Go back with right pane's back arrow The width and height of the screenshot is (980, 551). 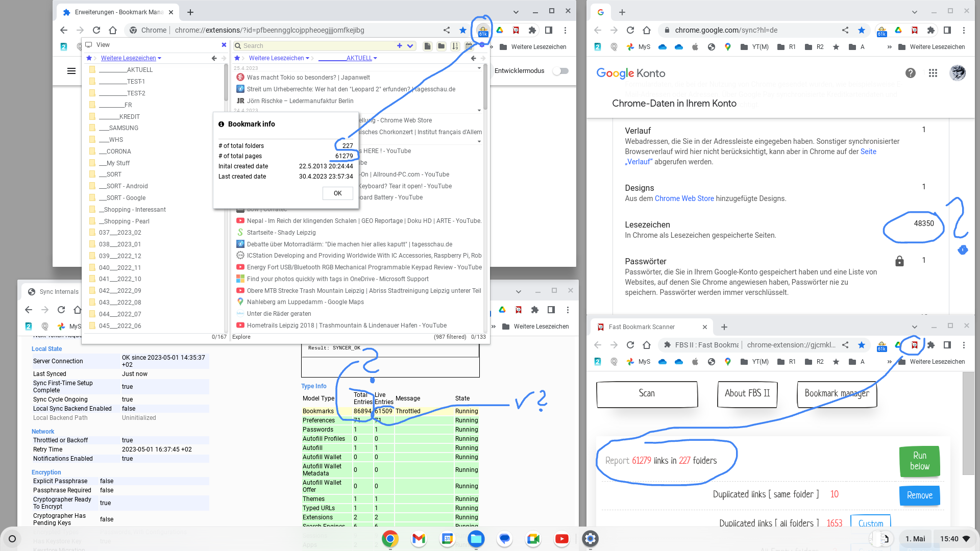(474, 58)
